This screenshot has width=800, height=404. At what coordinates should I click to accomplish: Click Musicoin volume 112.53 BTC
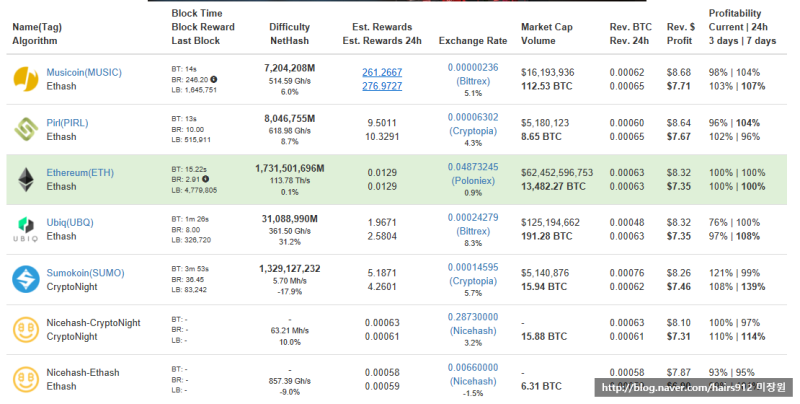(546, 86)
